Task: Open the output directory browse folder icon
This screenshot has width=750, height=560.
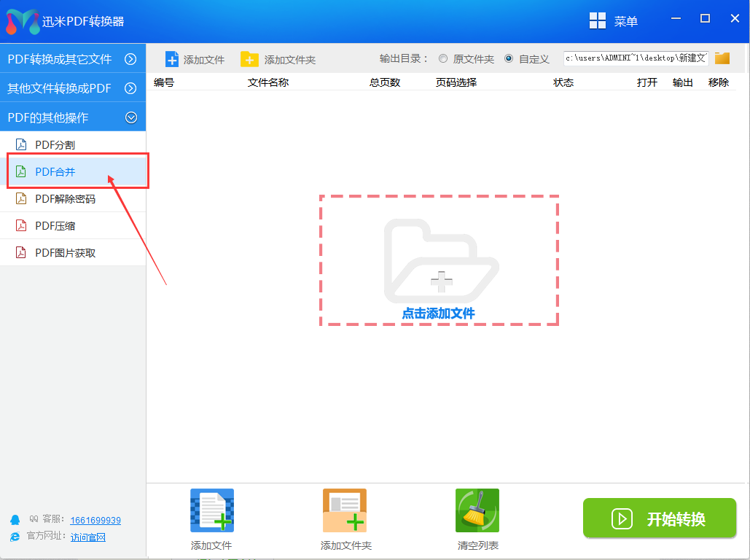Action: click(722, 58)
